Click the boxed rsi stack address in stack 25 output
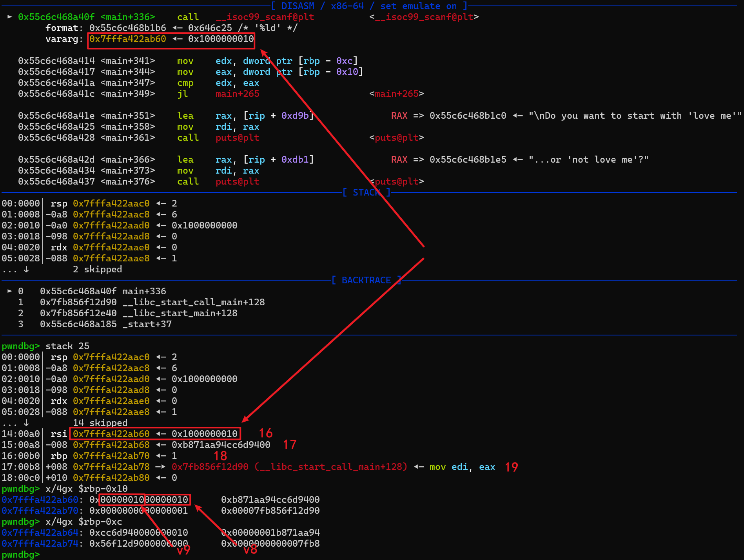 (x=111, y=434)
